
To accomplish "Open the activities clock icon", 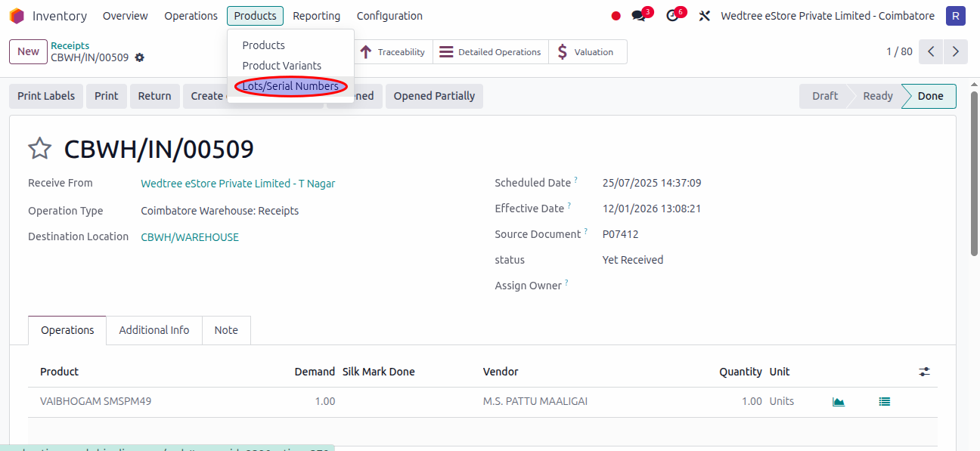I will click(672, 16).
